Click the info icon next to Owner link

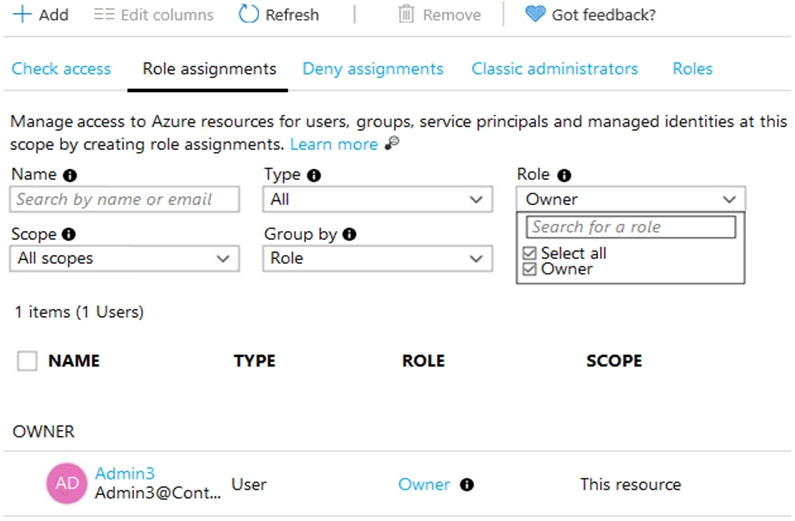tap(467, 485)
